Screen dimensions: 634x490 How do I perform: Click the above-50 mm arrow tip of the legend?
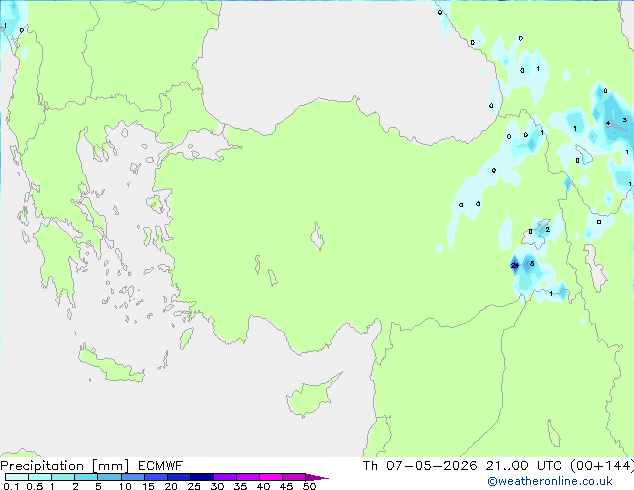317,477
